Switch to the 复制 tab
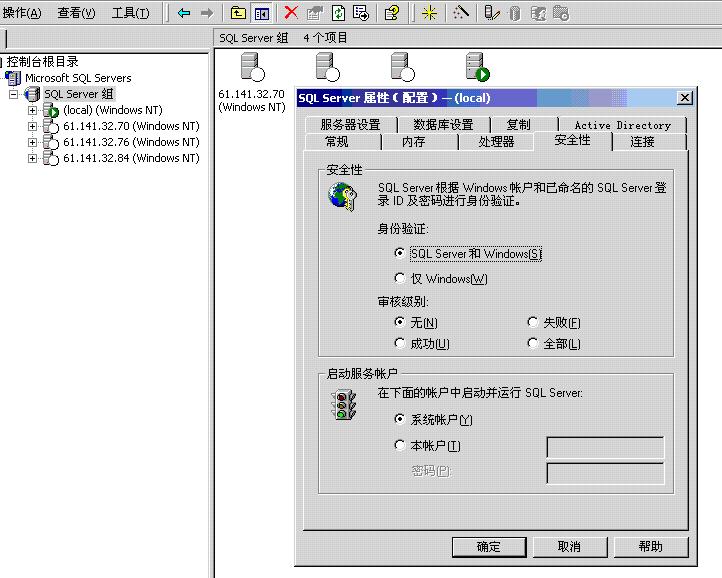Image resolution: width=722 pixels, height=578 pixels. (518, 125)
